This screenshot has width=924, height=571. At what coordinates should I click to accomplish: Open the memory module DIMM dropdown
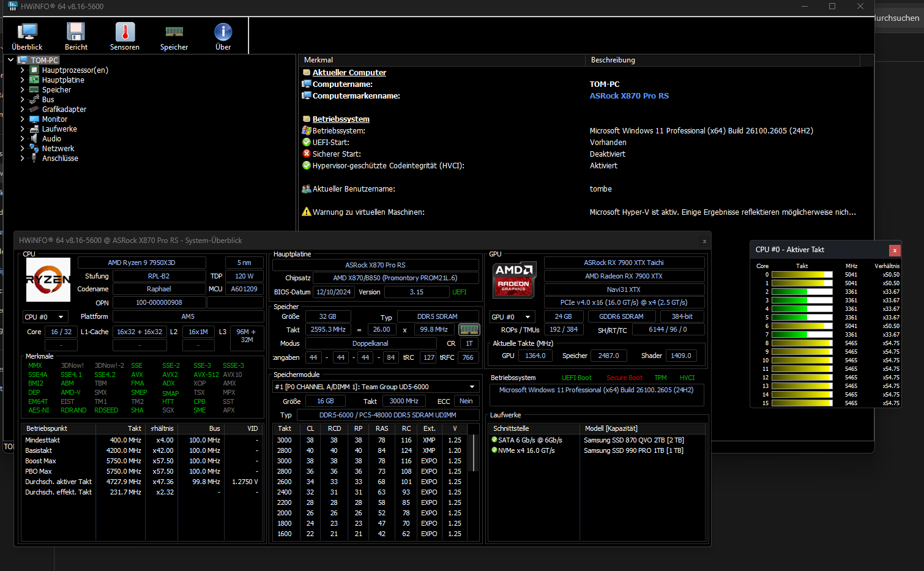click(375, 387)
